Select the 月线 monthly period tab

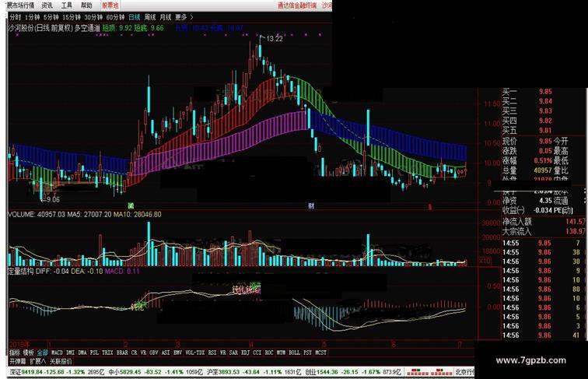(166, 17)
